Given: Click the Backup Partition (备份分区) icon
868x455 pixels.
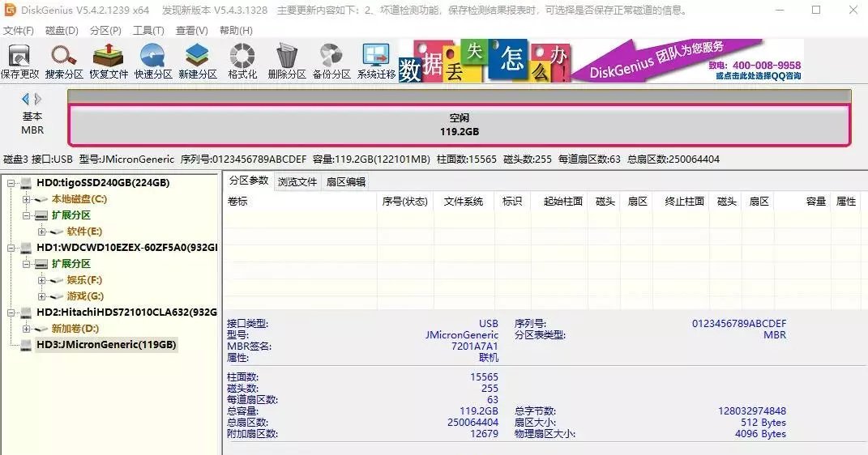Looking at the screenshot, I should coord(331,62).
